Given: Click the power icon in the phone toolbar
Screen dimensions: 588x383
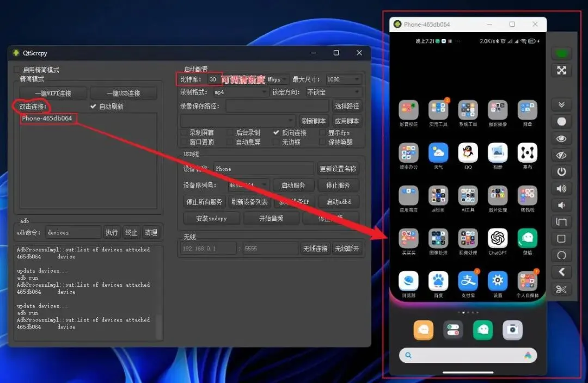Looking at the screenshot, I should pos(561,171).
